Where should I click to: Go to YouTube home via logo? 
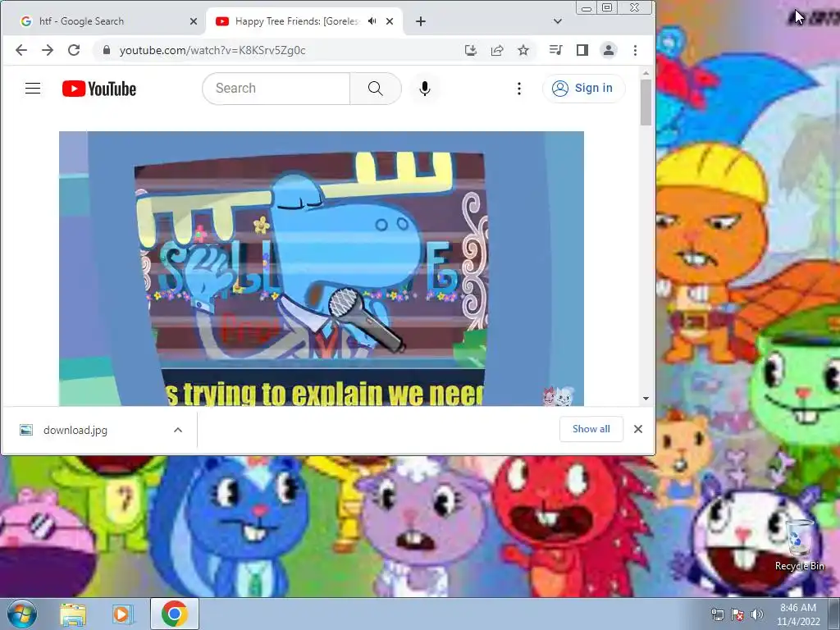pyautogui.click(x=99, y=89)
